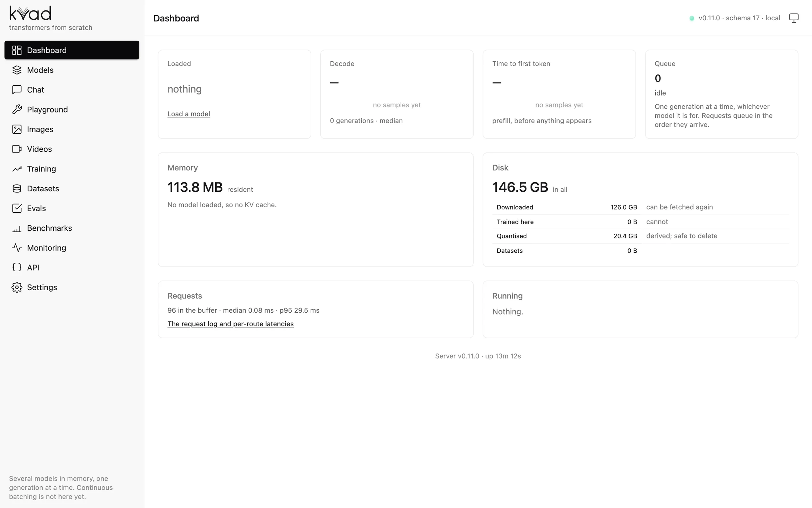Click the 'Load a model' link
This screenshot has height=508, width=812.
189,114
